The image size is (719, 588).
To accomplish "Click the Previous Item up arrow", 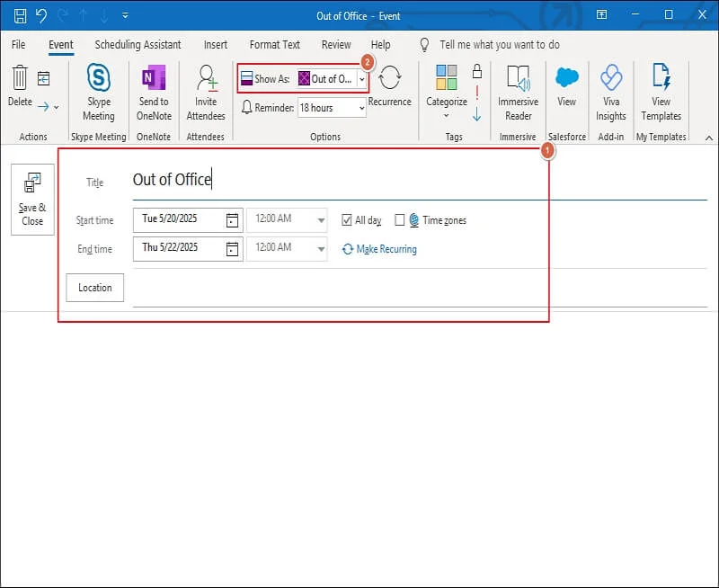I will coord(84,16).
